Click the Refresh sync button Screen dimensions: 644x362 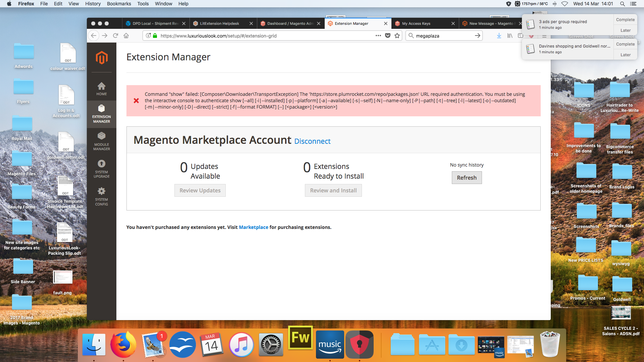pyautogui.click(x=467, y=178)
